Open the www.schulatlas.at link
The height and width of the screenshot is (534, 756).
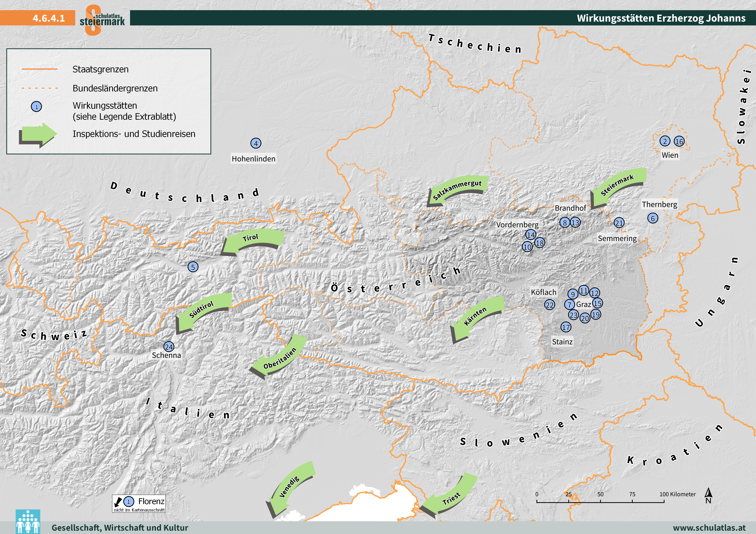pos(709,527)
